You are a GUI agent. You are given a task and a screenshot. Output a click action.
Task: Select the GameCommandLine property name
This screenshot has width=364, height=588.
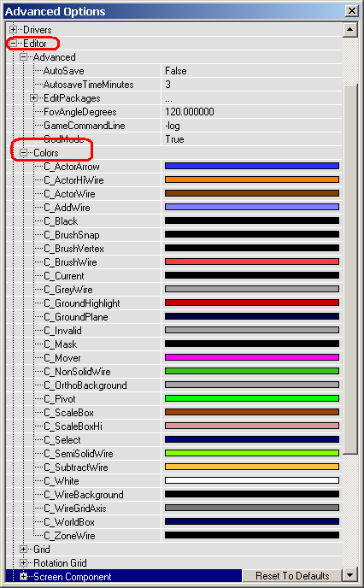point(85,126)
